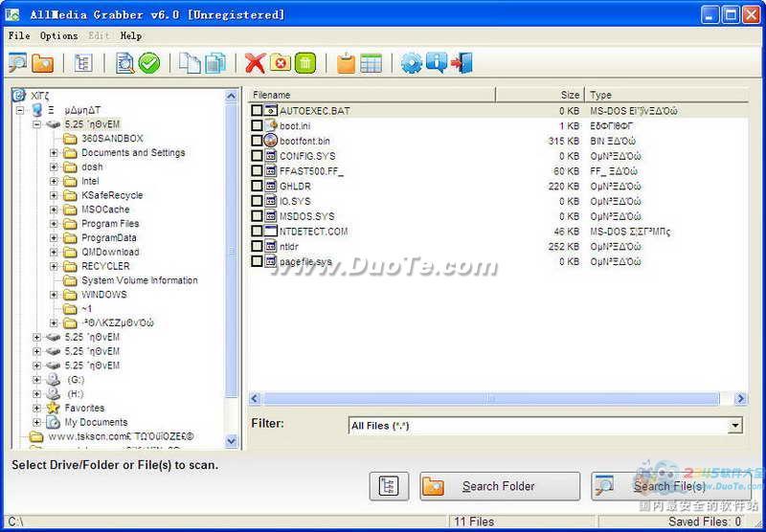The width and height of the screenshot is (766, 532).
Task: Check the bootfont.bin checkbox
Action: point(257,141)
